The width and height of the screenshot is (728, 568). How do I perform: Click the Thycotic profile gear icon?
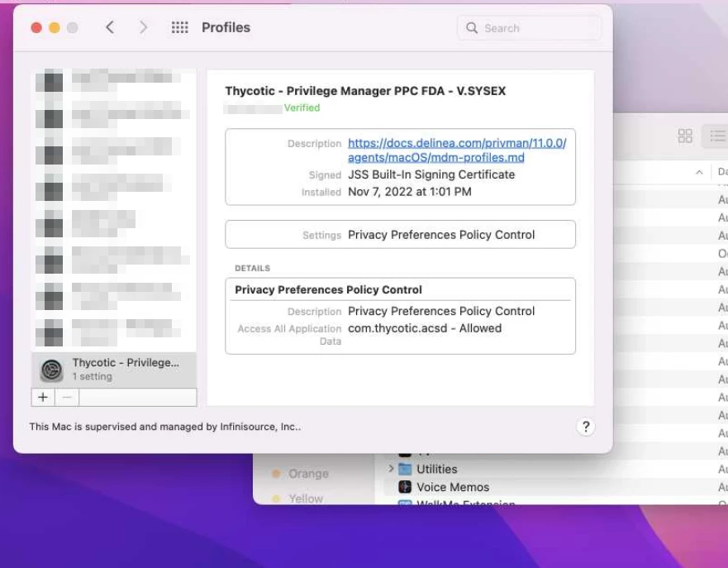click(51, 370)
